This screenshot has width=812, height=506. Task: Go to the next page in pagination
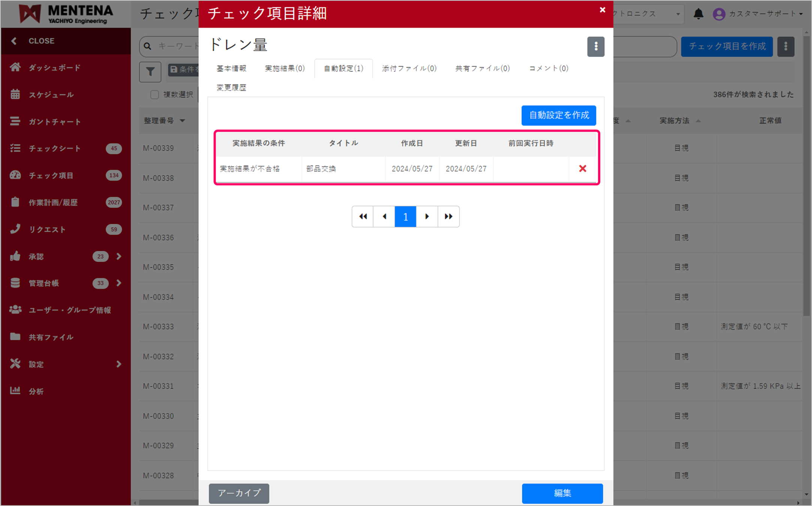click(427, 216)
